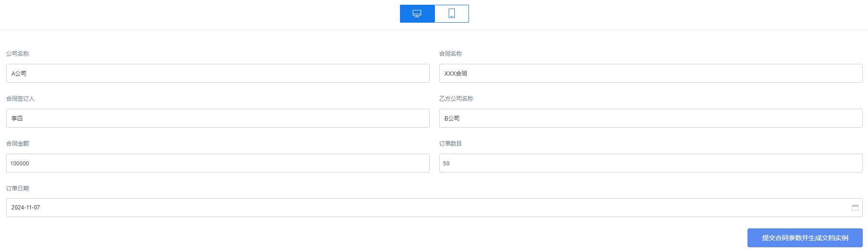The height and width of the screenshot is (252, 868).
Task: Focus the 乙方公司名称 input with B公司
Action: 651,118
